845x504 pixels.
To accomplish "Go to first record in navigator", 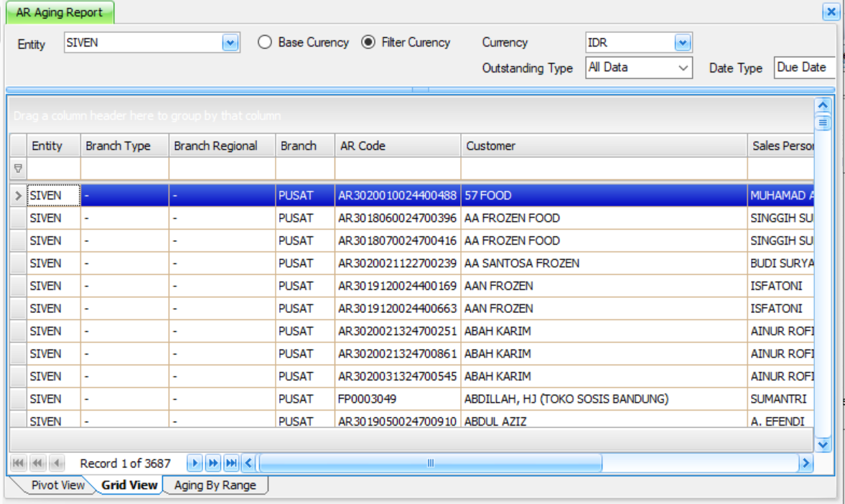I will (18, 463).
